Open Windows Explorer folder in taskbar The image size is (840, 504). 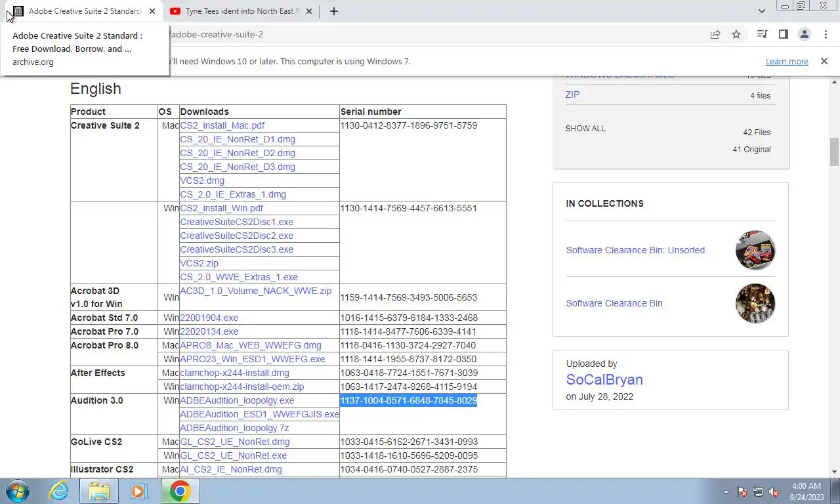coord(99,491)
